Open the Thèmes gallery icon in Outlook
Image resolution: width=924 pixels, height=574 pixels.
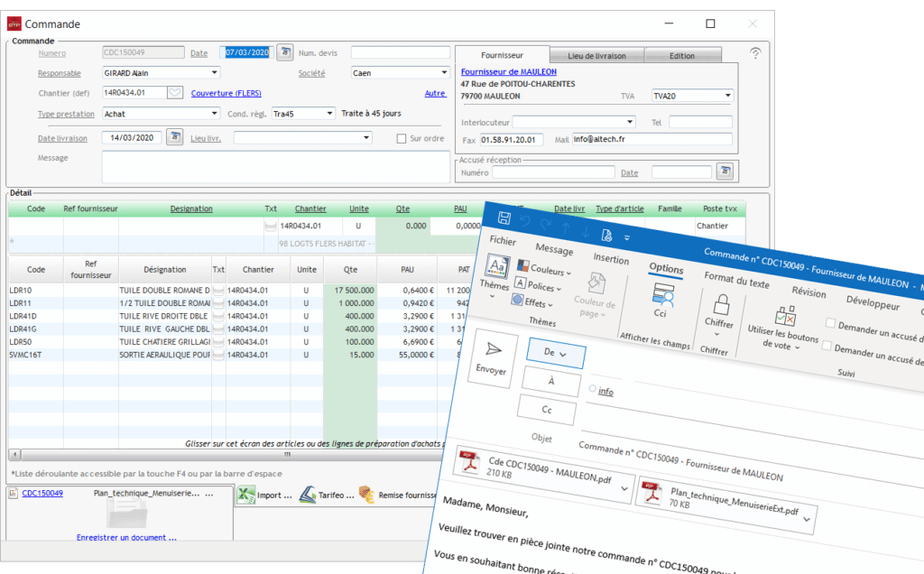[x=497, y=266]
